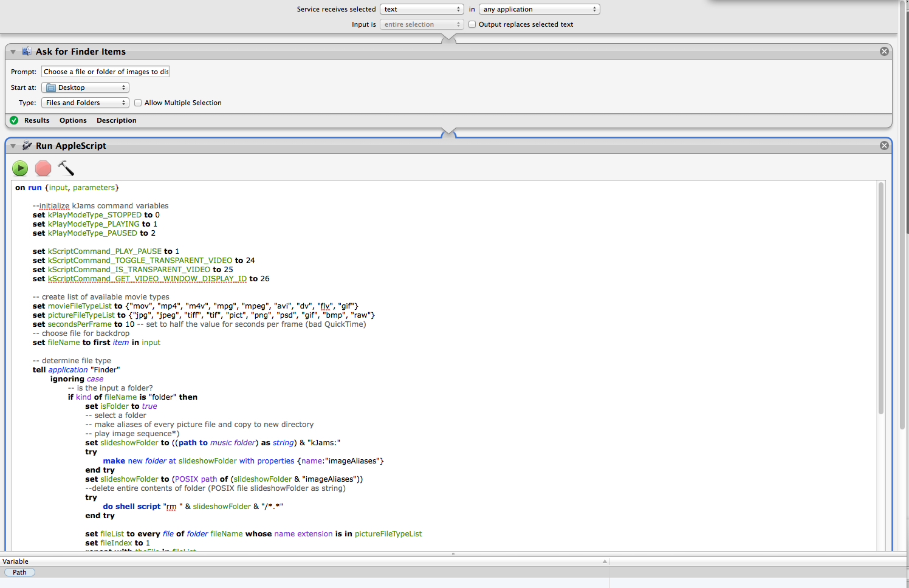
Task: Remove the Ask for Finder Items action
Action: (x=884, y=52)
